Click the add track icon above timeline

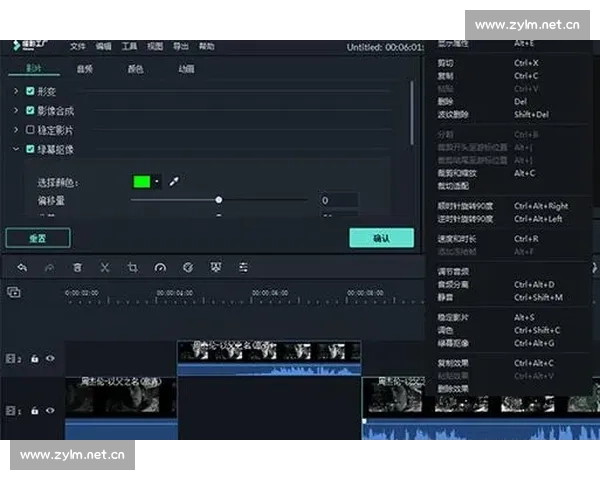[x=14, y=293]
